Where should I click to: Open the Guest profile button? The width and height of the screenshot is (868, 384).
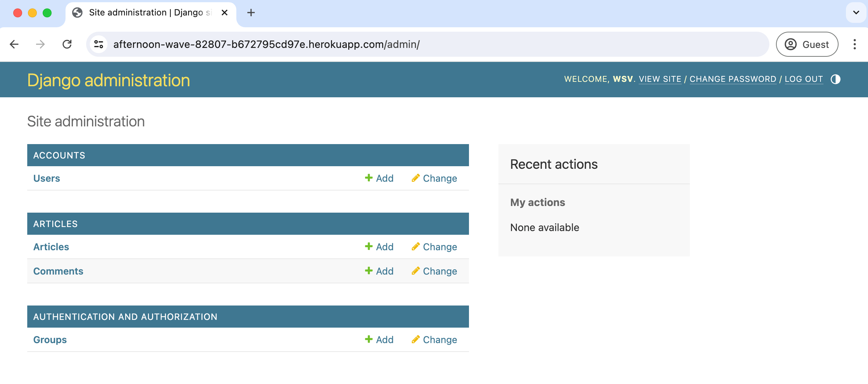pos(807,44)
